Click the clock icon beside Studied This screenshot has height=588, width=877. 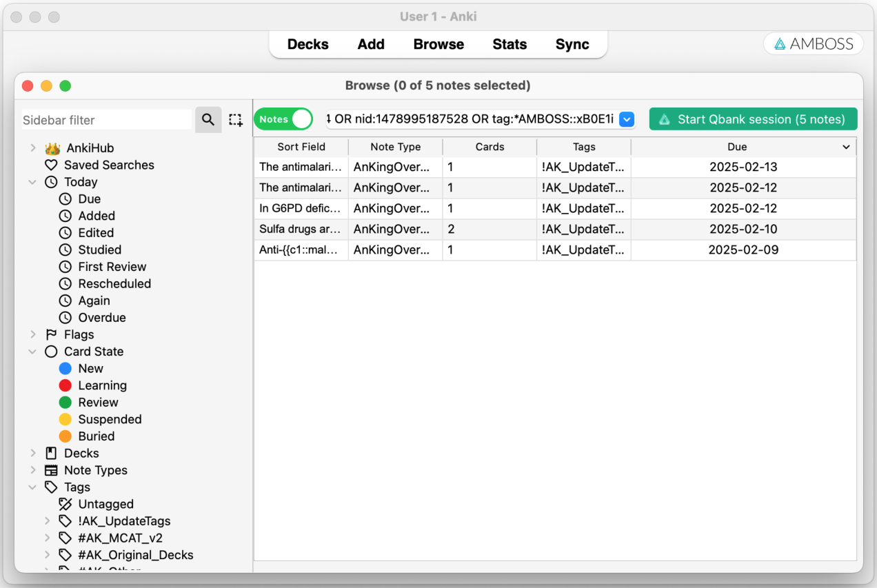click(x=65, y=250)
